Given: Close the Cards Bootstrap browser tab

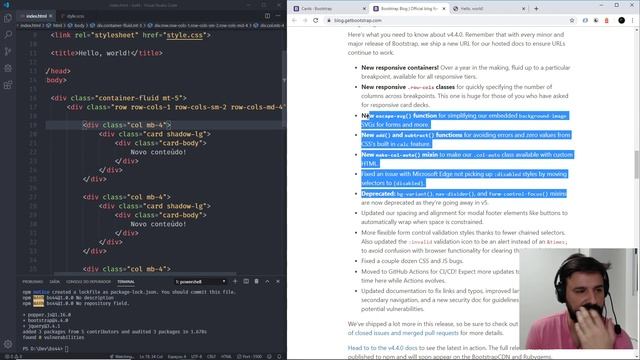Looking at the screenshot, I should coord(364,9).
